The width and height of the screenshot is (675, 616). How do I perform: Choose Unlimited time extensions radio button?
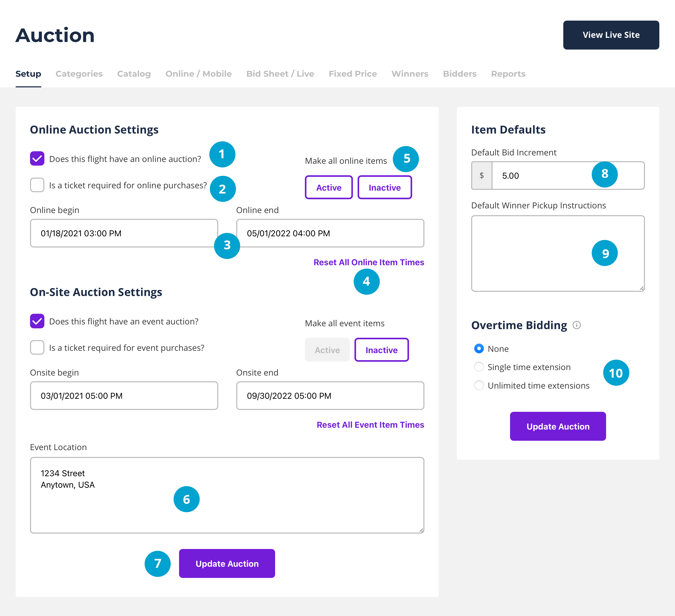click(479, 385)
